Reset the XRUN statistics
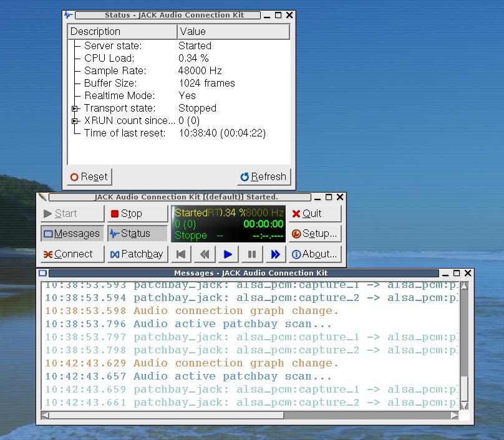The width and height of the screenshot is (504, 440). pos(89,176)
